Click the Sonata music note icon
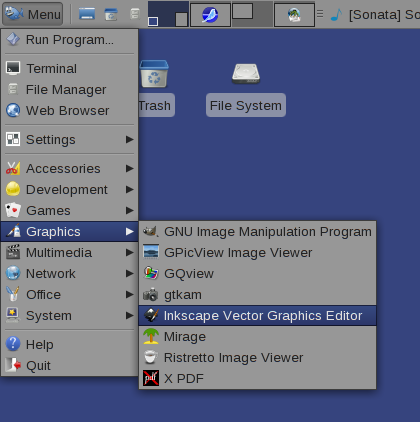The height and width of the screenshot is (422, 420). pyautogui.click(x=337, y=15)
